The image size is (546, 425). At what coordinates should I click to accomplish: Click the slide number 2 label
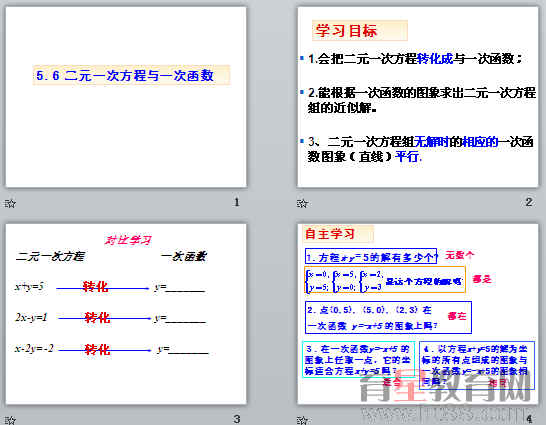(529, 202)
